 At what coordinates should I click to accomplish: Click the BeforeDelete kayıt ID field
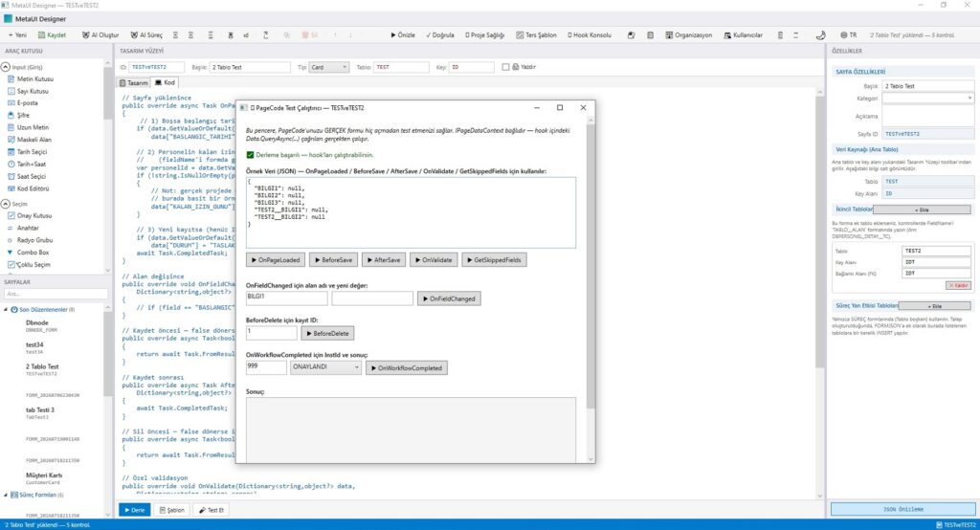271,333
